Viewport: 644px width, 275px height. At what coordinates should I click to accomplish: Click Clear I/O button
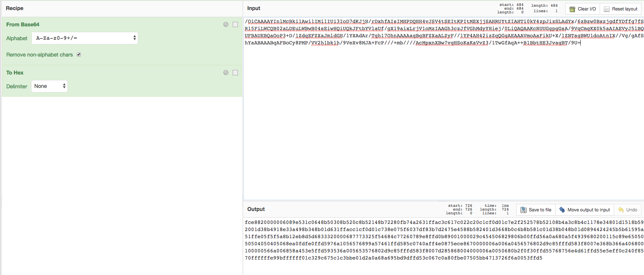pos(583,9)
